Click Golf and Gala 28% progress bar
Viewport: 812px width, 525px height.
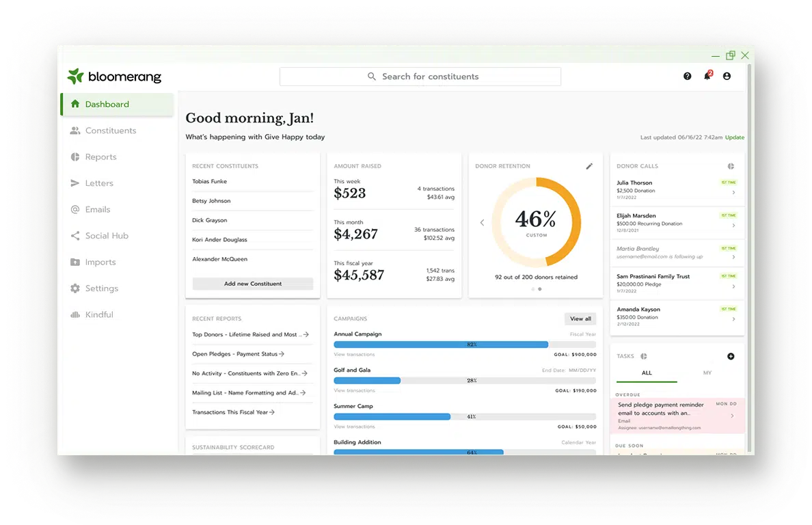tap(465, 381)
